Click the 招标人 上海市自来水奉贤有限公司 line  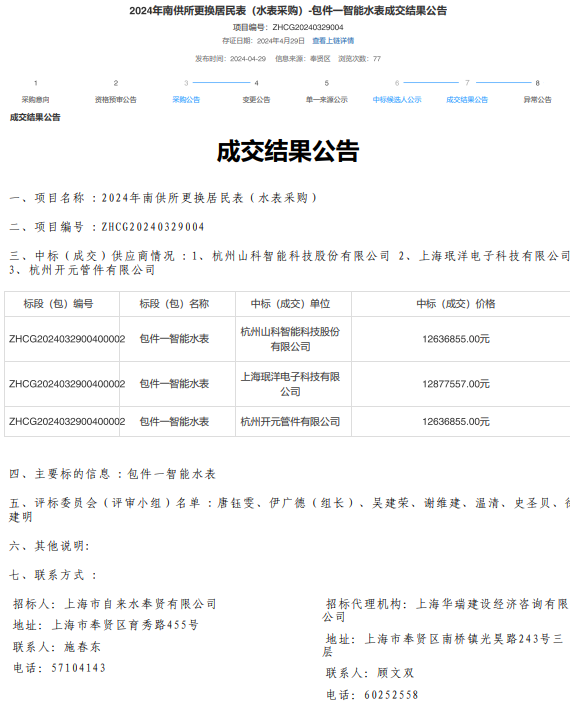coord(115,604)
